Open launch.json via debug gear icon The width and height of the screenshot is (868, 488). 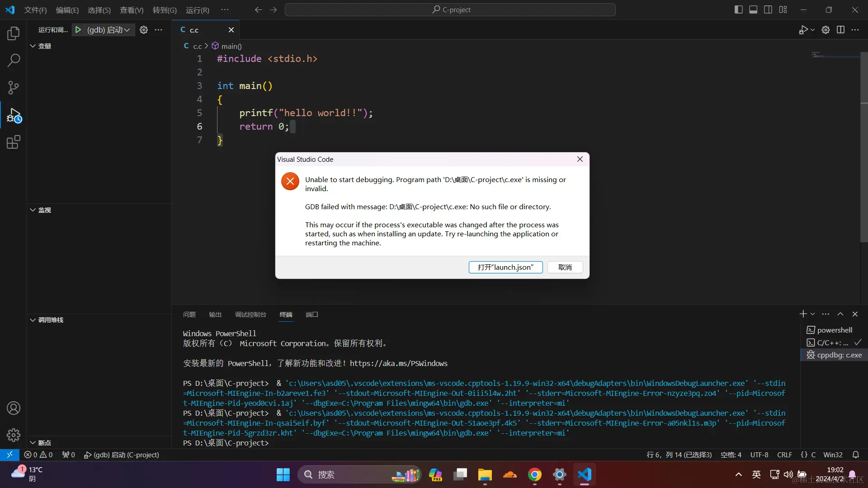(x=144, y=30)
